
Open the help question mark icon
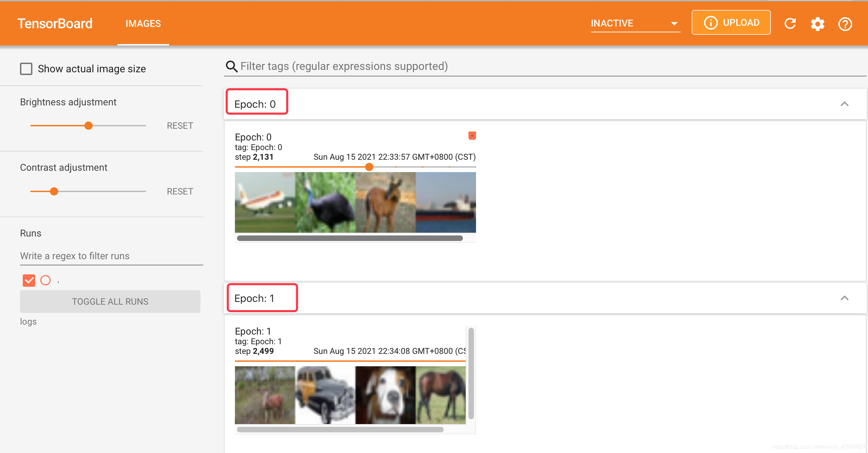[x=845, y=24]
